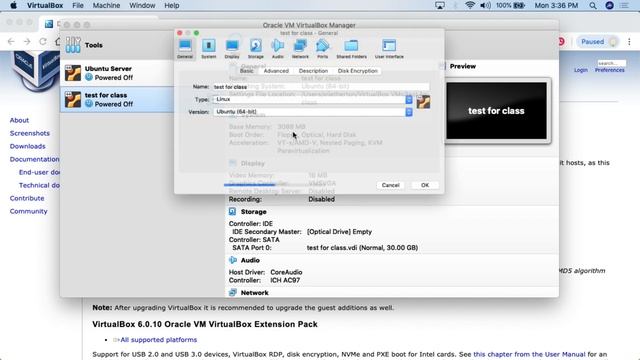Click the Audio section icon in details
The height and width of the screenshot is (360, 640).
point(233,260)
